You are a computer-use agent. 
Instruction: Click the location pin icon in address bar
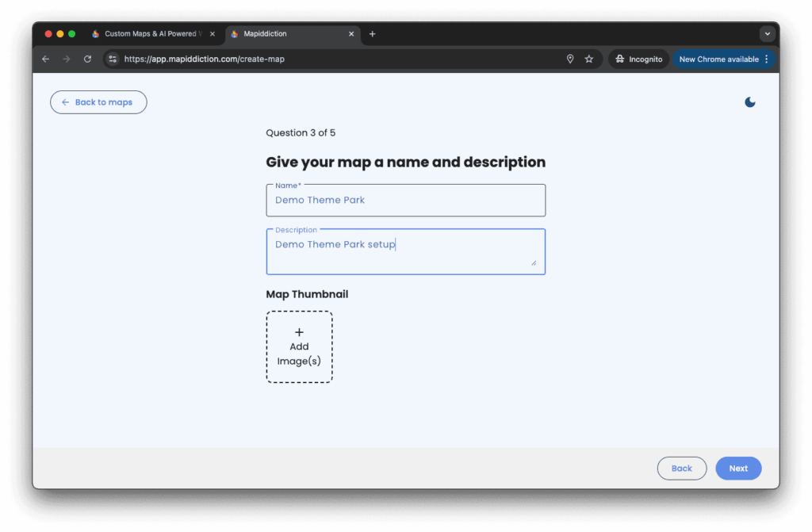click(x=569, y=59)
